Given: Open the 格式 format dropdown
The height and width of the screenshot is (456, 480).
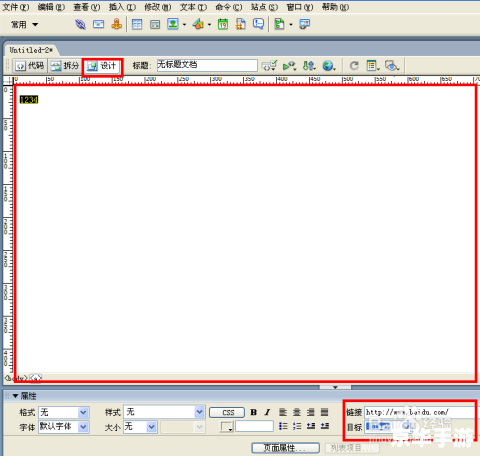Looking at the screenshot, I should click(x=64, y=412).
